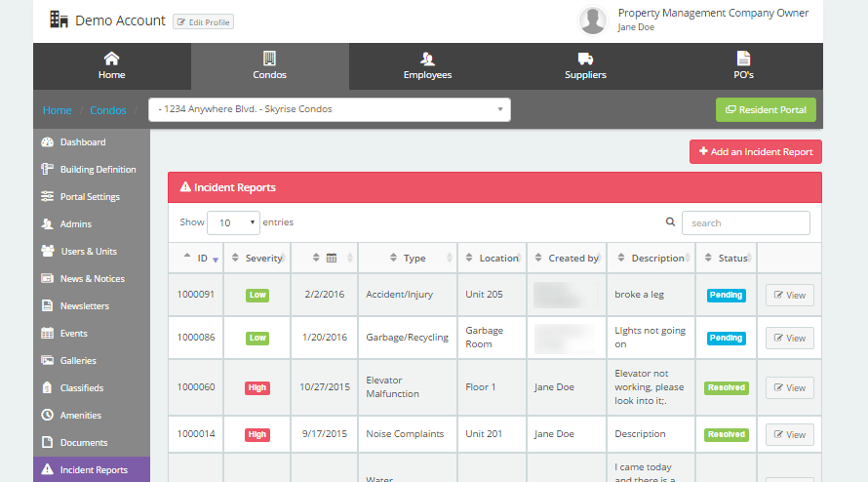Click the Suppliers truck icon
868x482 pixels.
coord(585,59)
